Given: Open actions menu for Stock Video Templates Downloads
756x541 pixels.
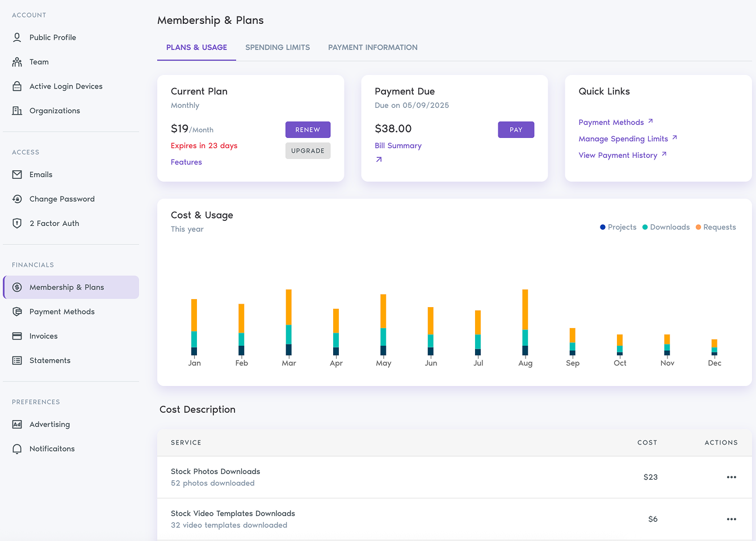Looking at the screenshot, I should click(x=732, y=519).
